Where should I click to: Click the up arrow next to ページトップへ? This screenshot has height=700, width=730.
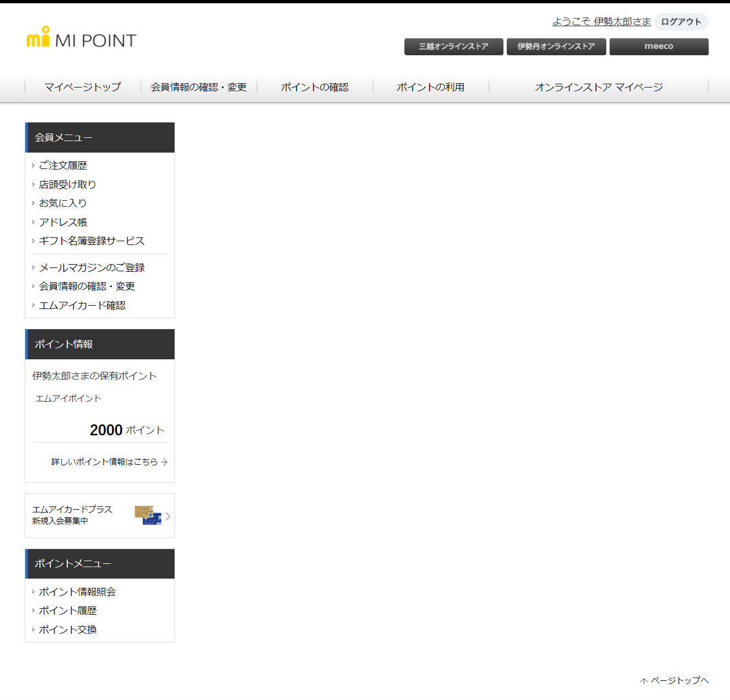[x=644, y=681]
